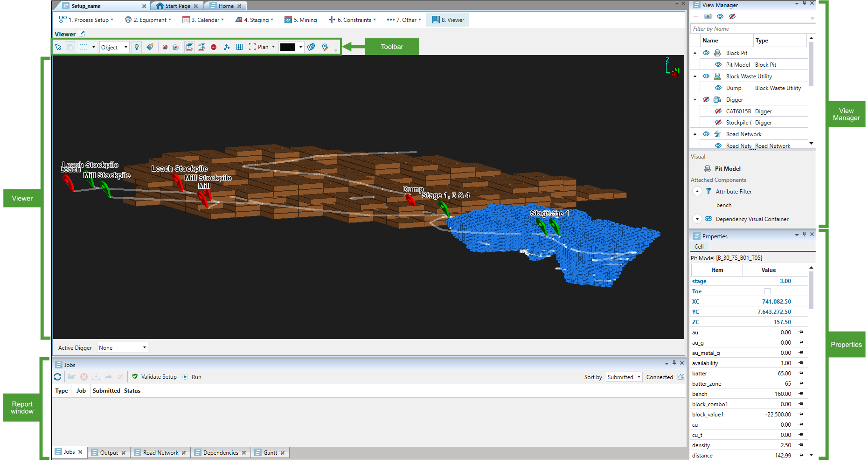This screenshot has height=464, width=868.
Task: Toggle the grid icon in Viewer toolbar
Action: (x=239, y=47)
